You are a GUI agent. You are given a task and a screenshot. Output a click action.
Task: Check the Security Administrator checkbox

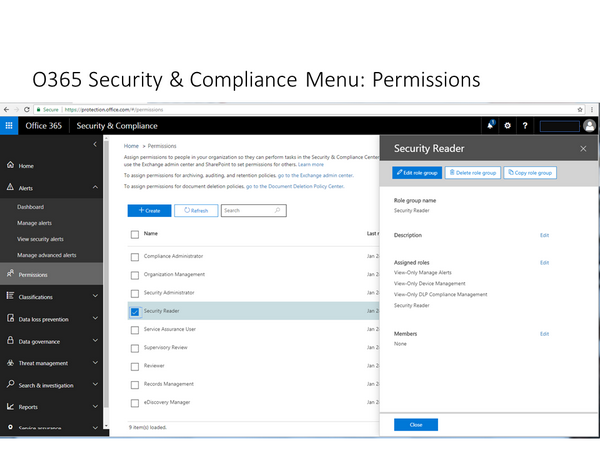(x=135, y=293)
